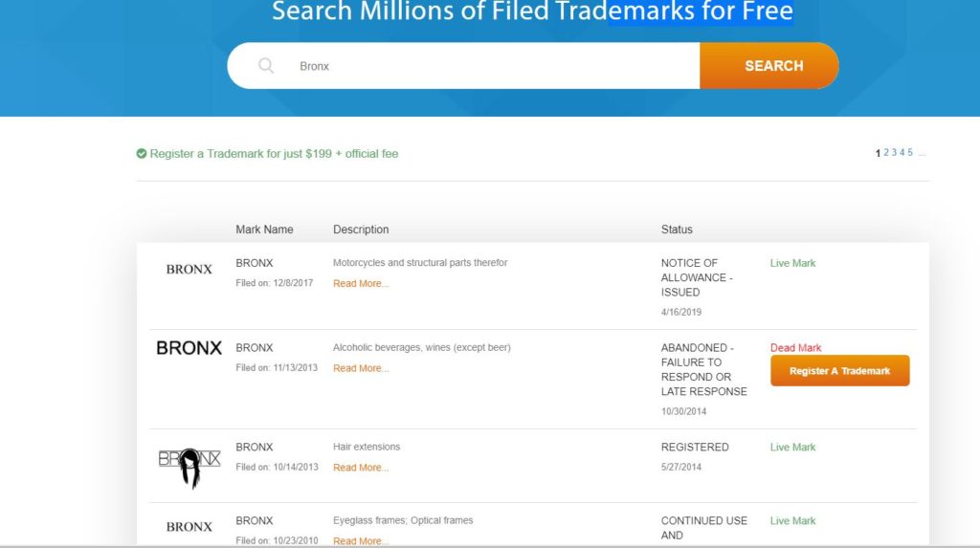Screen dimensions: 980x548
Task: Click the red Dead Mark label
Action: 795,347
